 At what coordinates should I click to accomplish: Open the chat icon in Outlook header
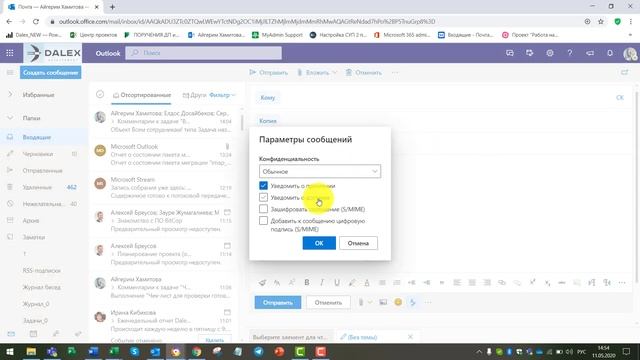(x=510, y=53)
